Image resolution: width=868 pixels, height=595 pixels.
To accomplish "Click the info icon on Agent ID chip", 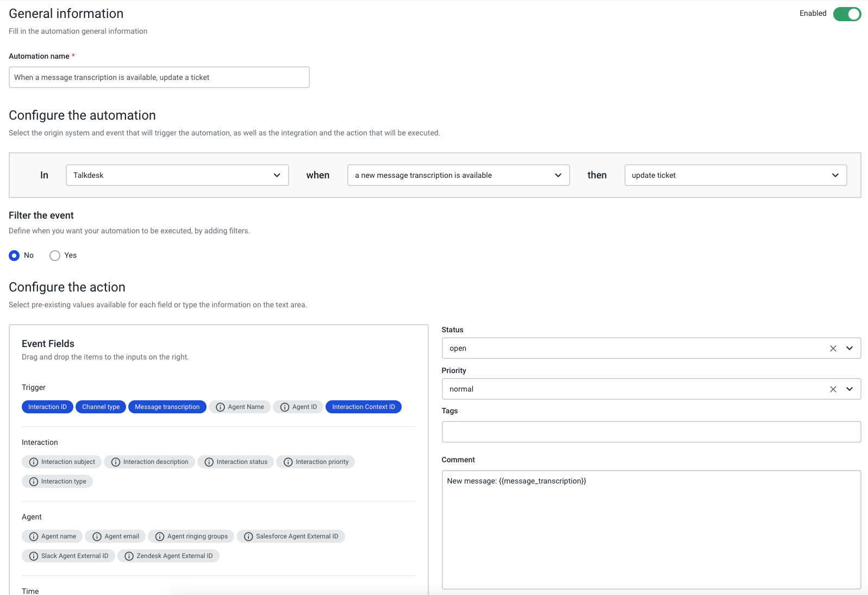I will [x=285, y=407].
